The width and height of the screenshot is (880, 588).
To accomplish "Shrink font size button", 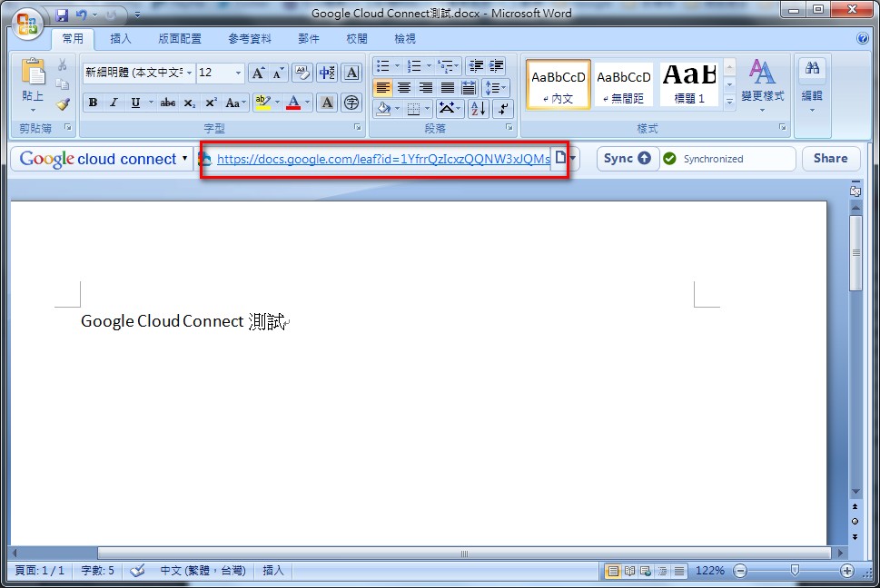I will click(279, 73).
